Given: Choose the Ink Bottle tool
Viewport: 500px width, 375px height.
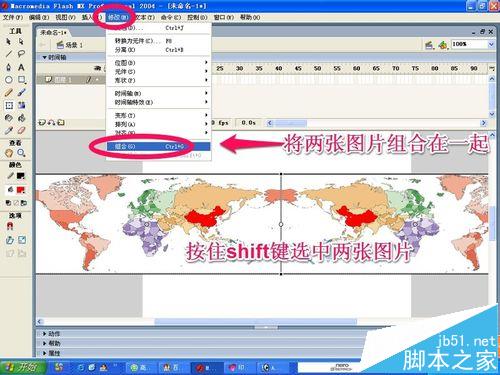Looking at the screenshot, I should [9, 118].
